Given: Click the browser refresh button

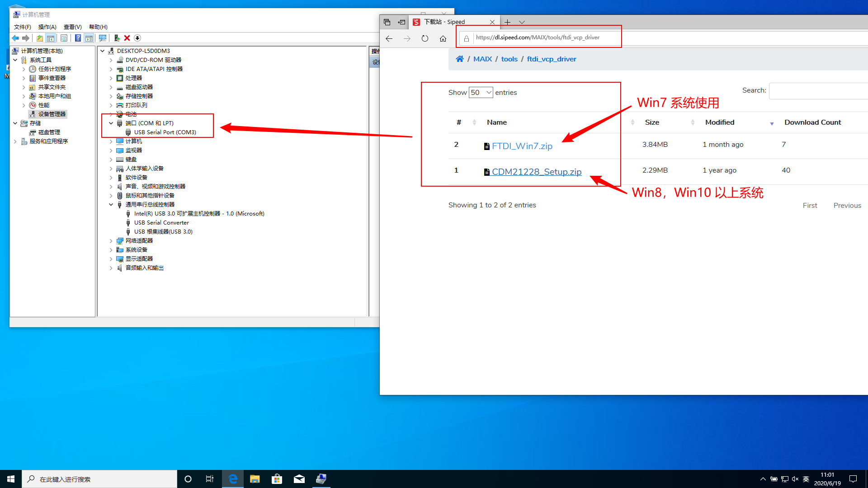Looking at the screenshot, I should point(425,38).
